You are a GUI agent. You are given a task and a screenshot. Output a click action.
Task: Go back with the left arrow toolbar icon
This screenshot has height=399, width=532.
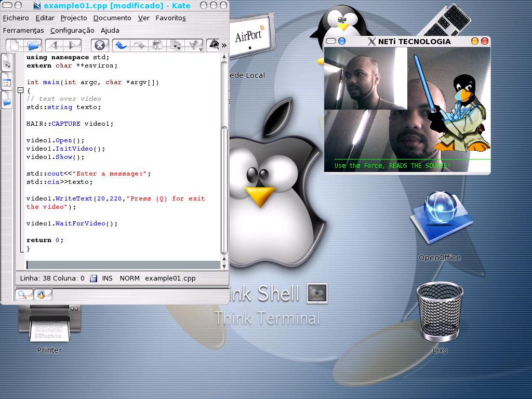(x=54, y=45)
